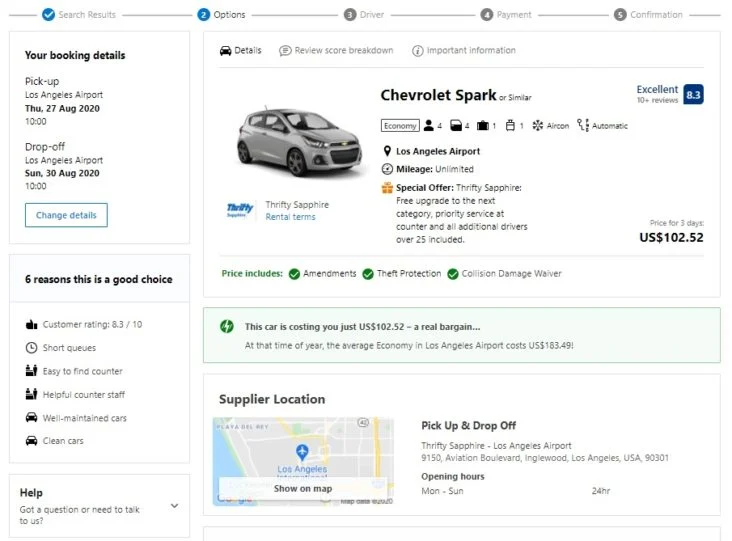Click the Payment step label
Image resolution: width=732 pixels, height=541 pixels.
coord(514,14)
